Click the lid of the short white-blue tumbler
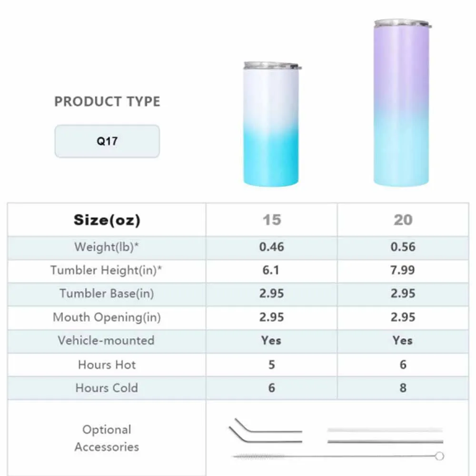This screenshot has width=476, height=476. click(x=272, y=66)
